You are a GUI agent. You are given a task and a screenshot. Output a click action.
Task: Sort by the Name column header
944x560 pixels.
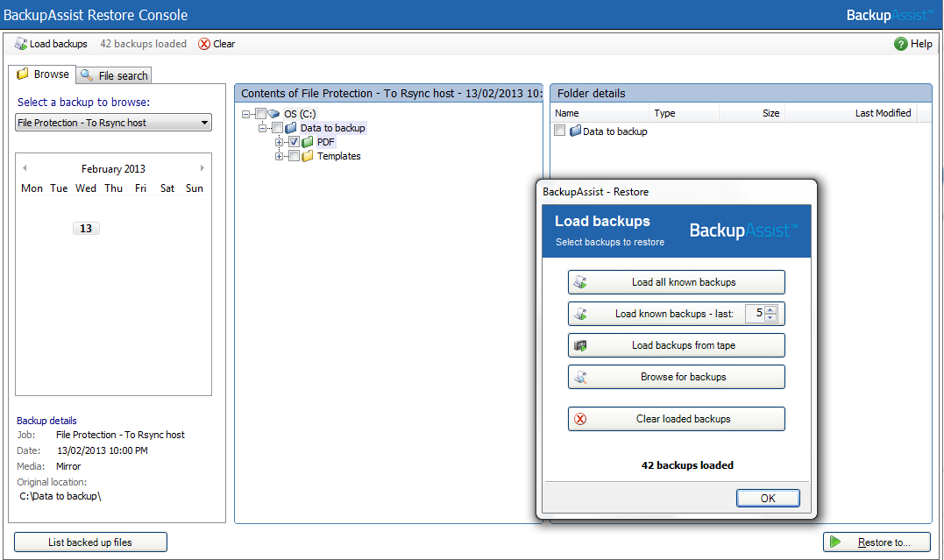point(600,113)
